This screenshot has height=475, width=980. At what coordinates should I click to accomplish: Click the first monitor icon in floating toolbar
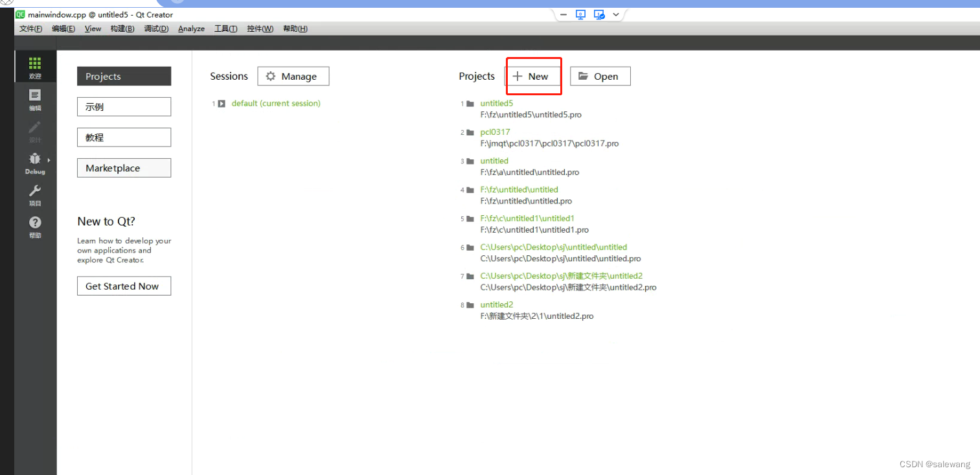(581, 14)
